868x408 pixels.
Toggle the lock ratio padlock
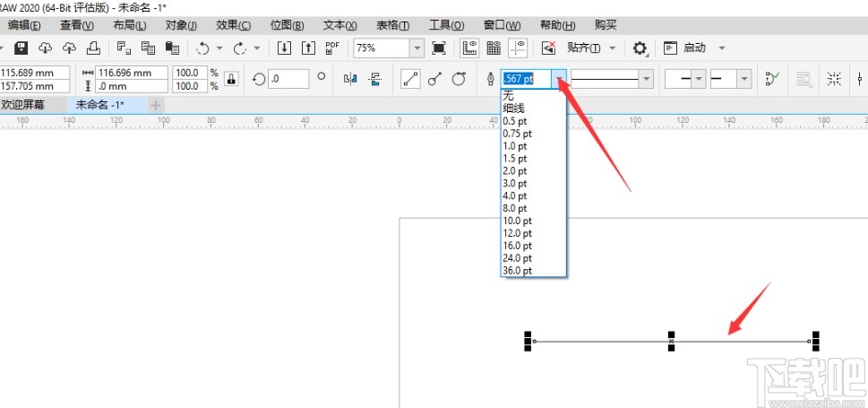tap(231, 79)
